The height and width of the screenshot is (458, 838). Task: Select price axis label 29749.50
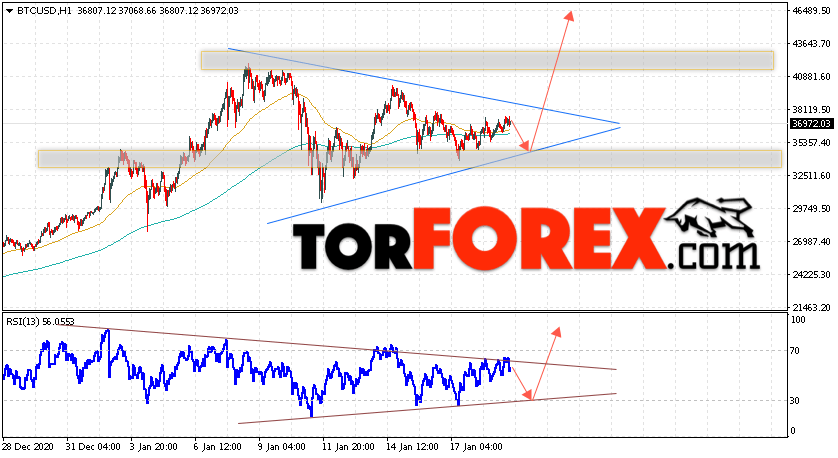pos(811,208)
